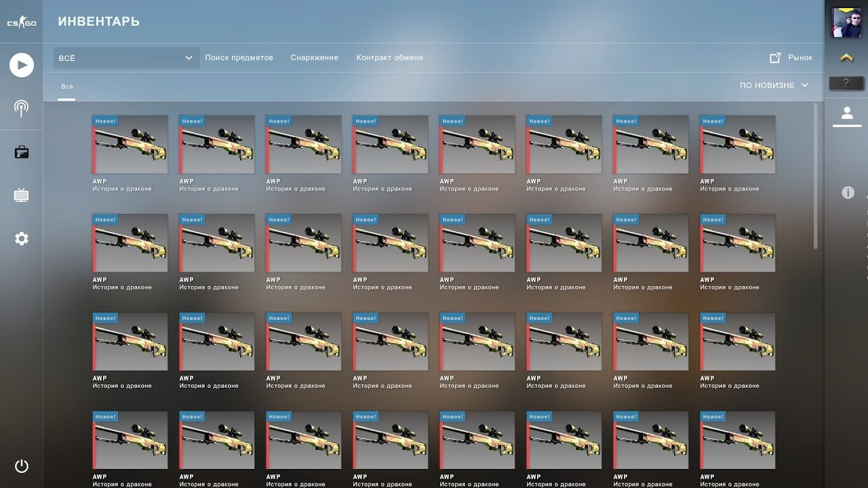Screen dimensions: 868x488
Task: Click the info circle icon
Action: [x=848, y=193]
